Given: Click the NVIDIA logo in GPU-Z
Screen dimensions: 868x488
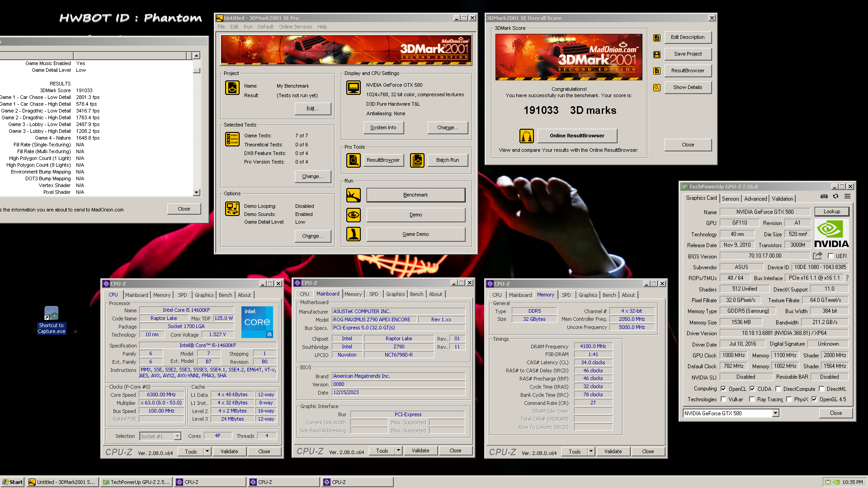Looking at the screenshot, I should 832,233.
